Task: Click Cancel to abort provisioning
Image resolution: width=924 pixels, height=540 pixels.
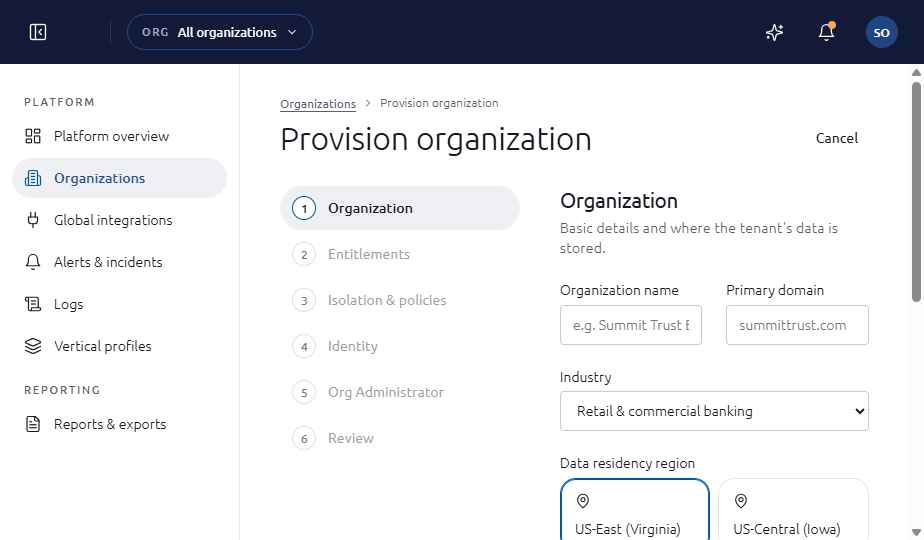Action: pyautogui.click(x=836, y=138)
